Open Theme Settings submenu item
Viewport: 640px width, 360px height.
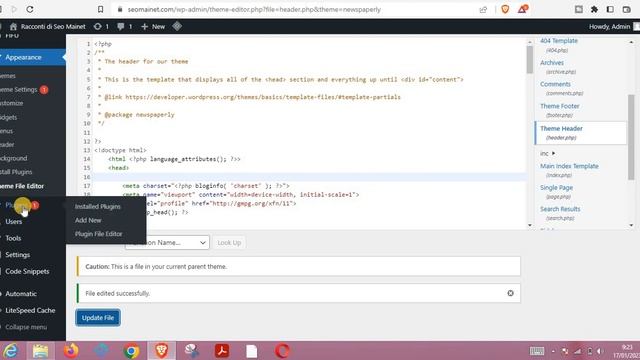click(x=24, y=89)
